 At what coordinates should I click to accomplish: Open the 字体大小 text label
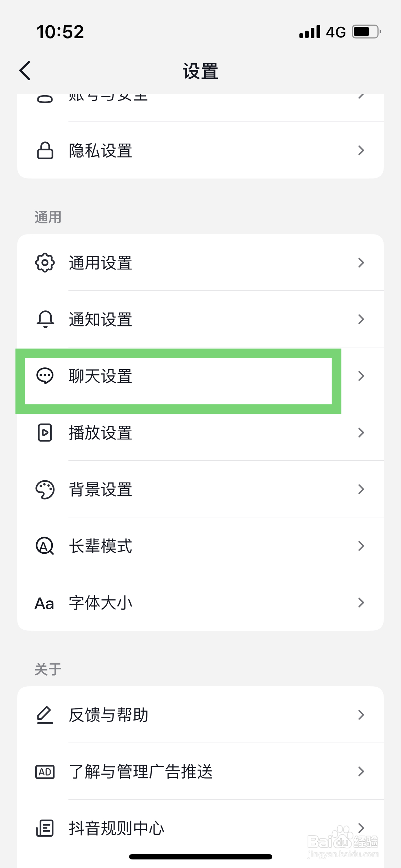[x=101, y=603]
